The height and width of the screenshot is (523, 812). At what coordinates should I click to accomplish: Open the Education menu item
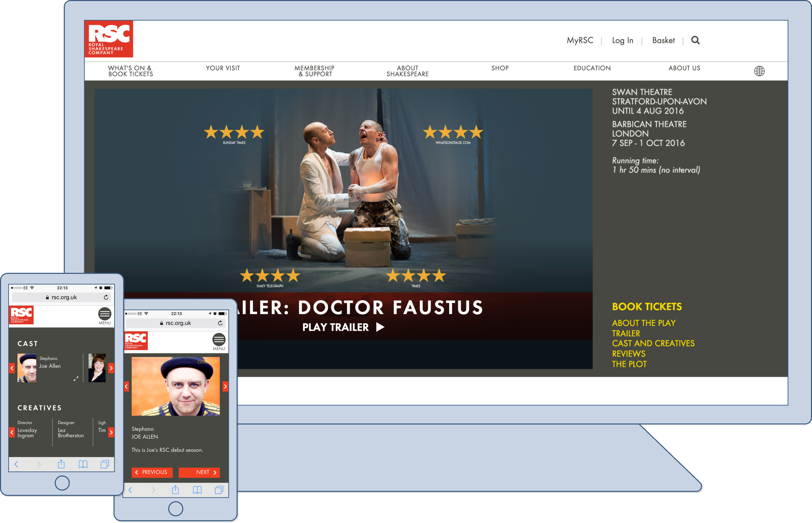[592, 68]
